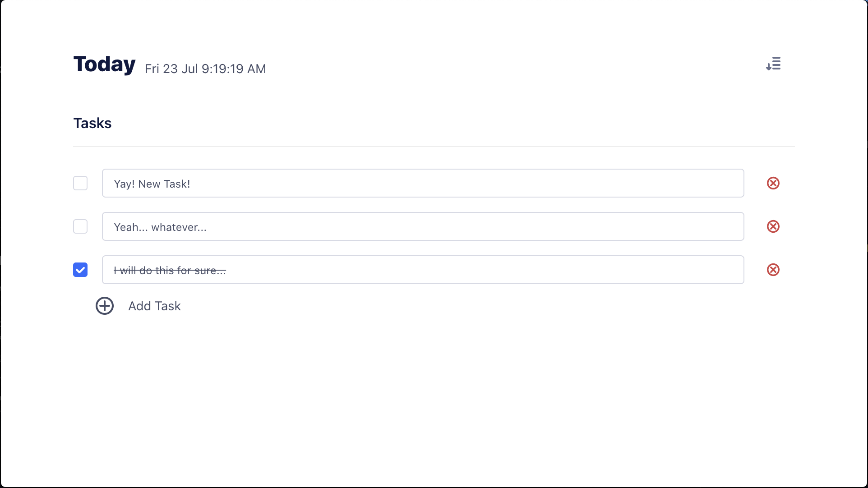This screenshot has width=868, height=488.
Task: Click the strikethrough text of the completed task
Action: click(x=170, y=271)
